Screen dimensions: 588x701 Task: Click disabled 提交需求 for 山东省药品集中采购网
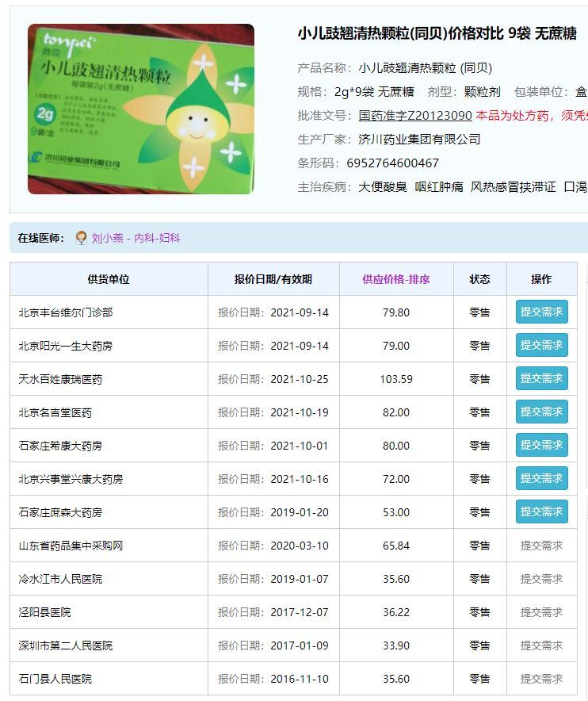(541, 546)
